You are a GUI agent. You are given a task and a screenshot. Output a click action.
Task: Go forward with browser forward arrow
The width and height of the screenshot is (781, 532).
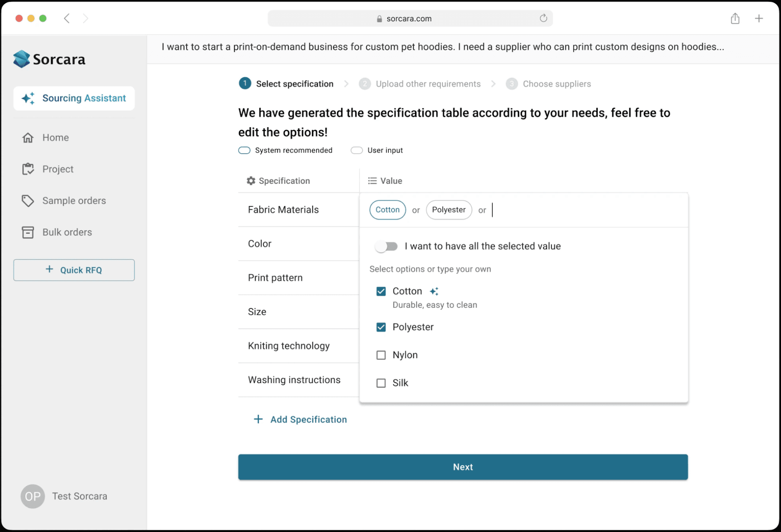tap(85, 18)
